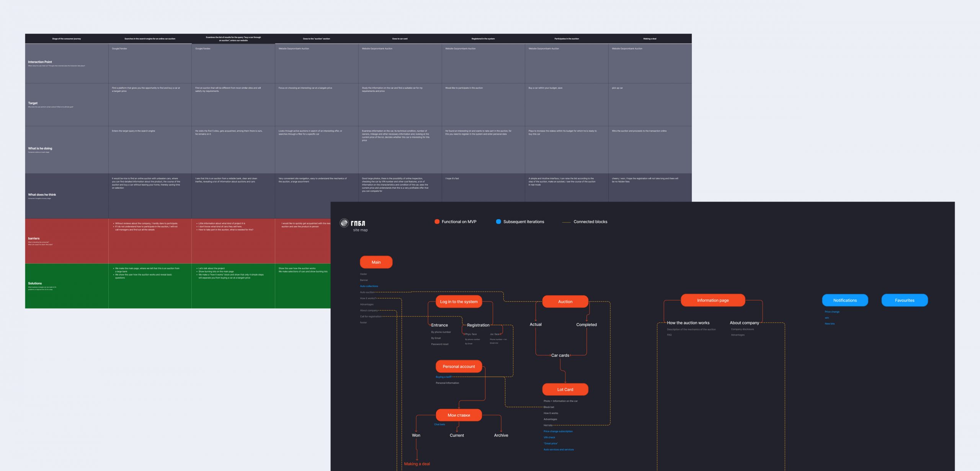
Task: Open the Personal account node
Action: point(459,367)
